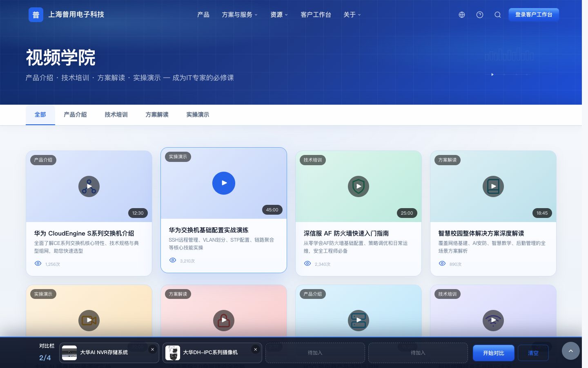Click the 实操演示 tag on 华为交换机 card
This screenshot has height=368, width=588.
click(178, 157)
